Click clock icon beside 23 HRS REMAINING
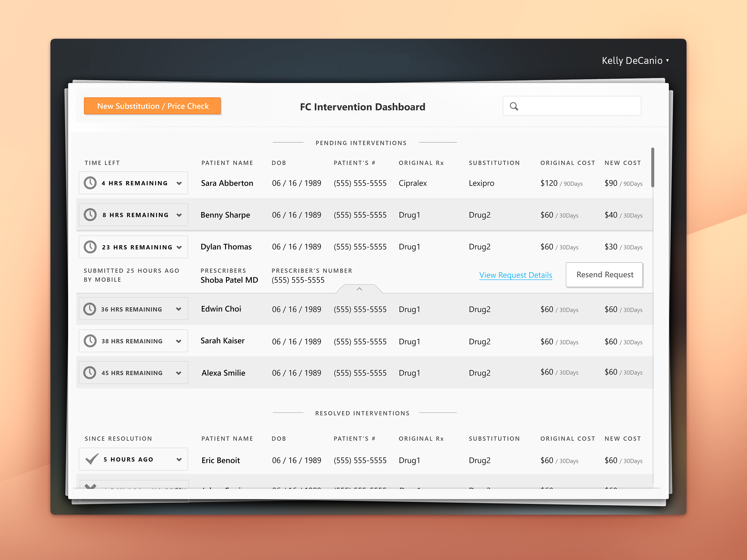 pos(90,247)
